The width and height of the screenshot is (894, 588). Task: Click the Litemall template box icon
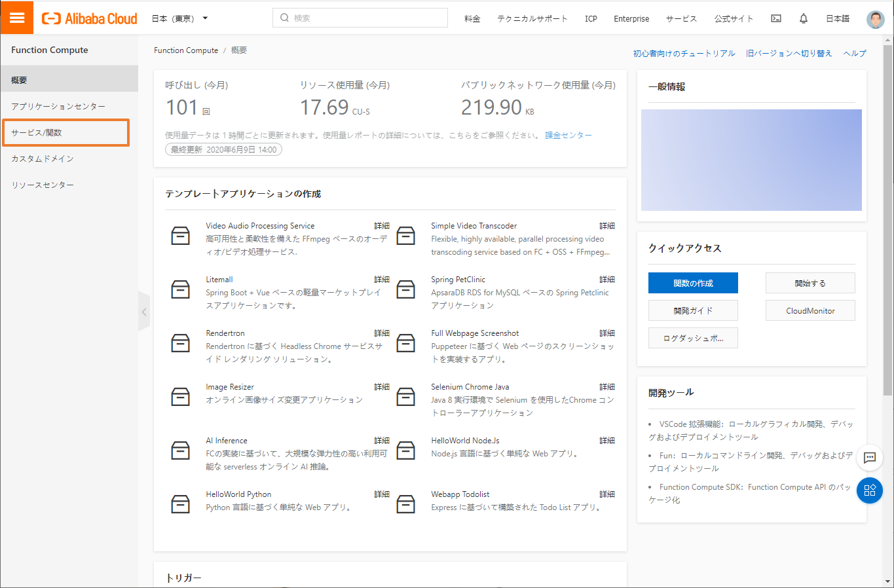pos(180,289)
